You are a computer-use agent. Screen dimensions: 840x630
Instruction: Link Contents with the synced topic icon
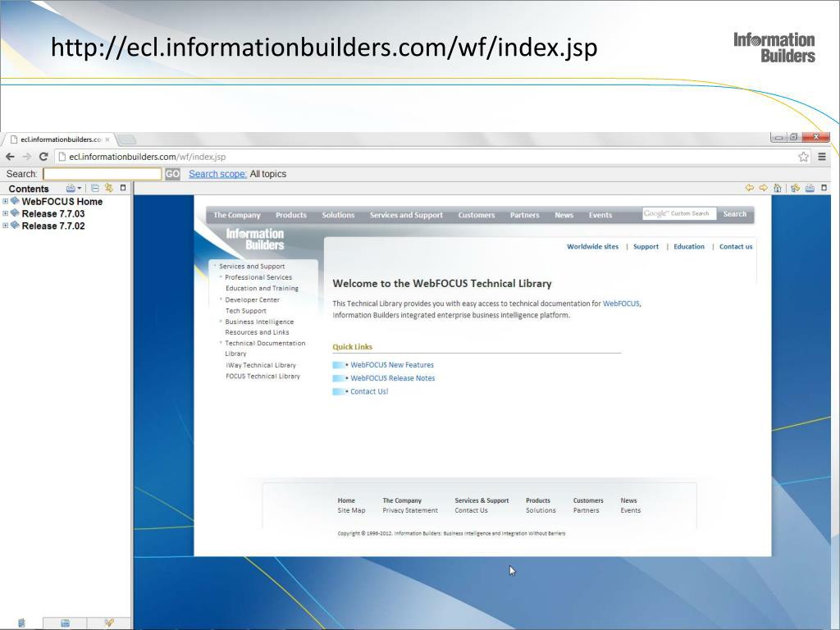pos(109,188)
